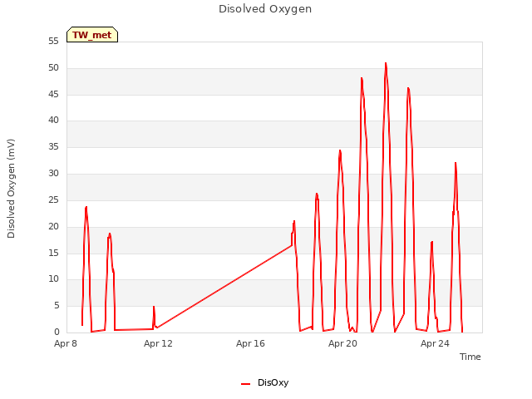Click the 55 y-axis tick value
Viewport: 532px width, 399px height.
pos(53,42)
